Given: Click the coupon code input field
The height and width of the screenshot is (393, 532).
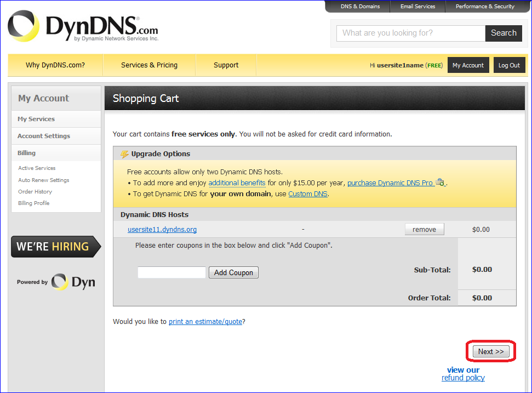Looking at the screenshot, I should 171,272.
